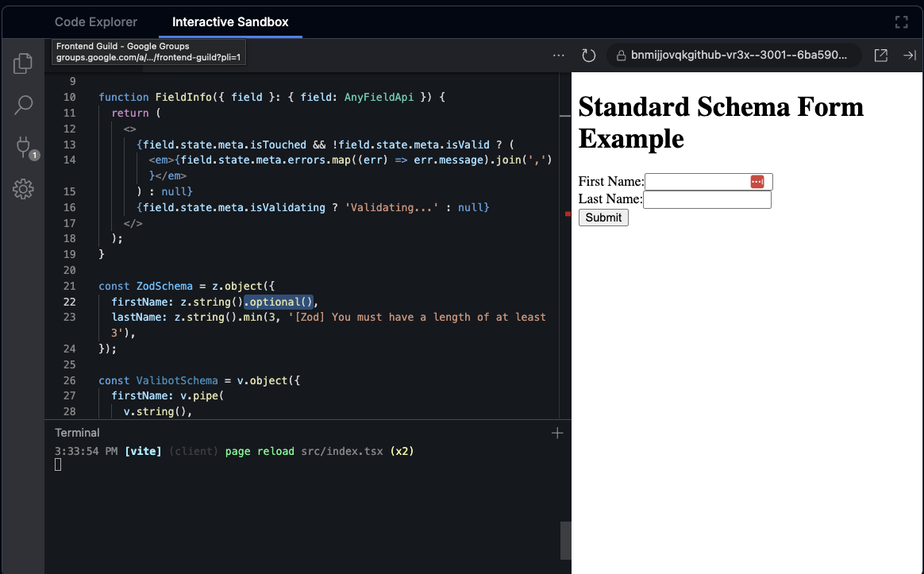Click the FieldInfo function name
Image resolution: width=924 pixels, height=574 pixels.
tap(183, 97)
